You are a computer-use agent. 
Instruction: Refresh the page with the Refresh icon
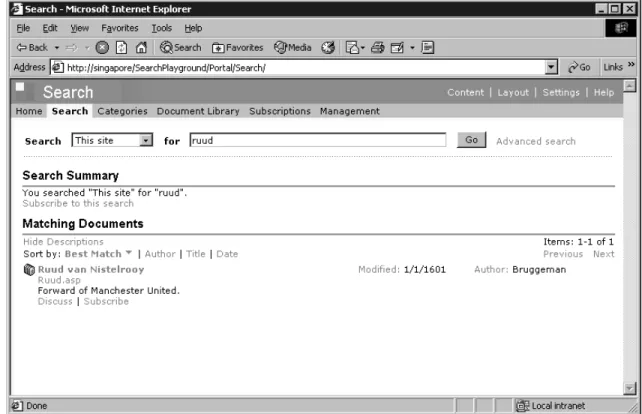(x=121, y=48)
